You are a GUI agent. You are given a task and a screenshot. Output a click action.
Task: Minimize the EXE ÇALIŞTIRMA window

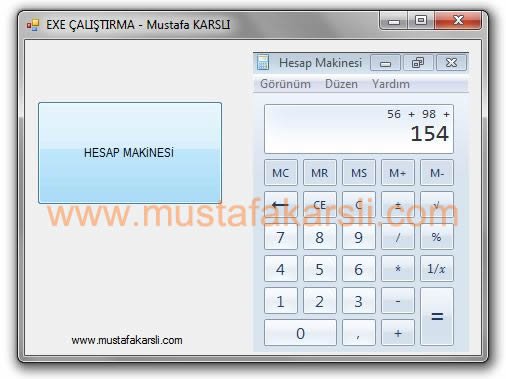393,21
